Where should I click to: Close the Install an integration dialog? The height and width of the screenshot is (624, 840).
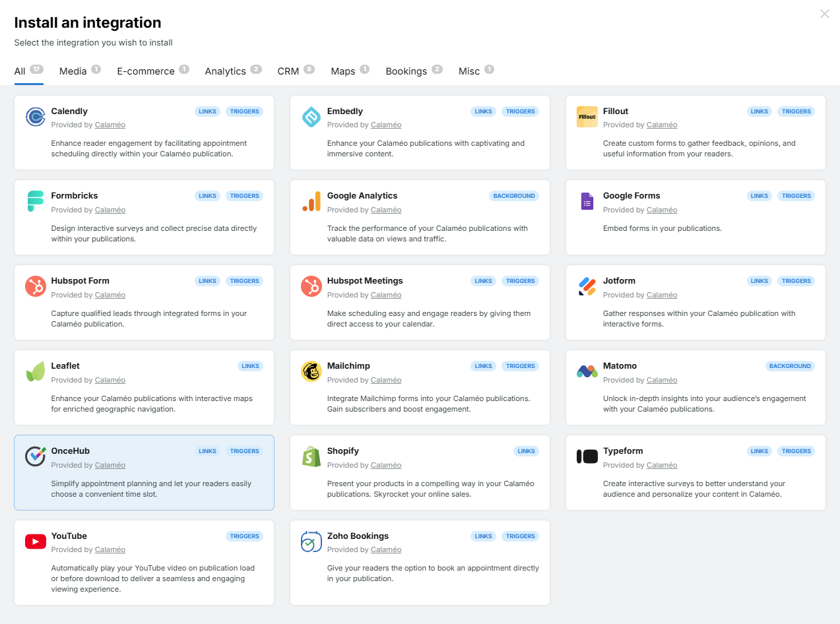[x=825, y=14]
